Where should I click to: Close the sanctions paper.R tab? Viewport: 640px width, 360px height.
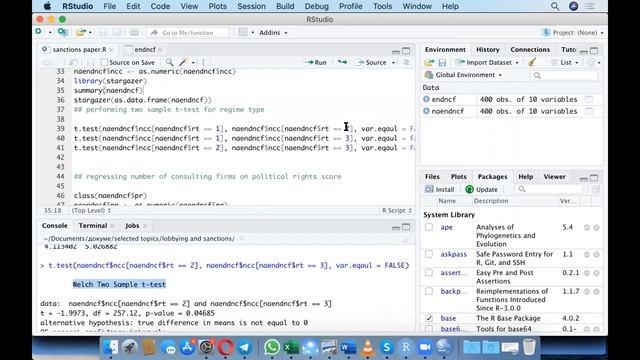click(111, 50)
